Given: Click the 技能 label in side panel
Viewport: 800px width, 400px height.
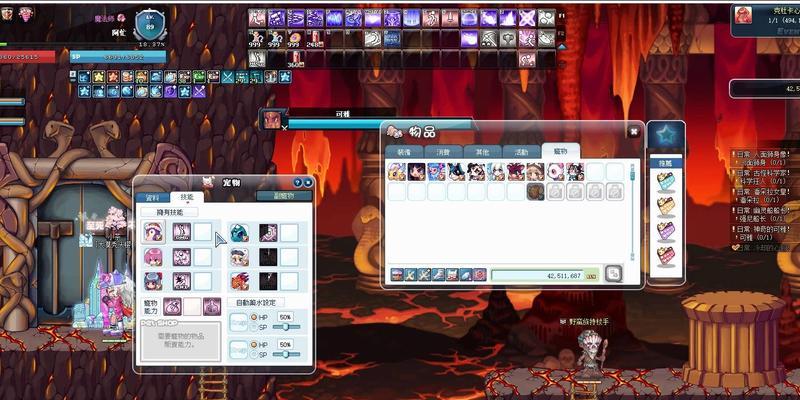Looking at the screenshot, I should pos(666,164).
